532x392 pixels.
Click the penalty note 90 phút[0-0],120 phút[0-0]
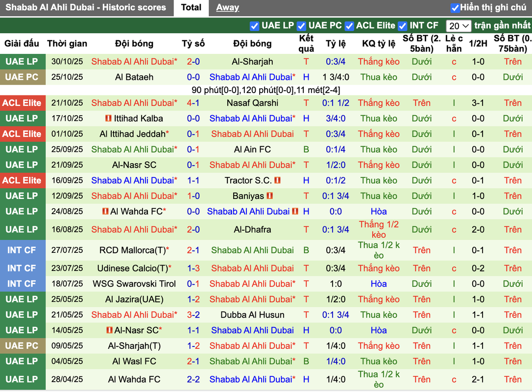pyautogui.click(x=266, y=90)
